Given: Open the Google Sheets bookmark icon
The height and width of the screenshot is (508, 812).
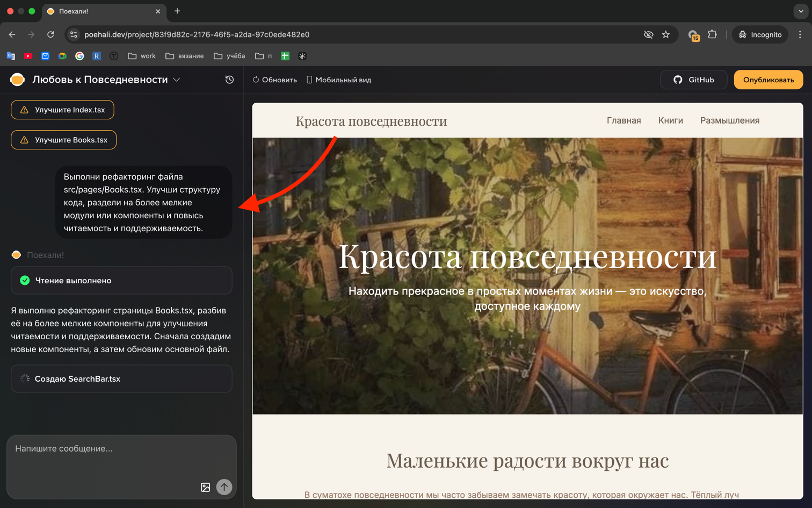Looking at the screenshot, I should [285, 55].
